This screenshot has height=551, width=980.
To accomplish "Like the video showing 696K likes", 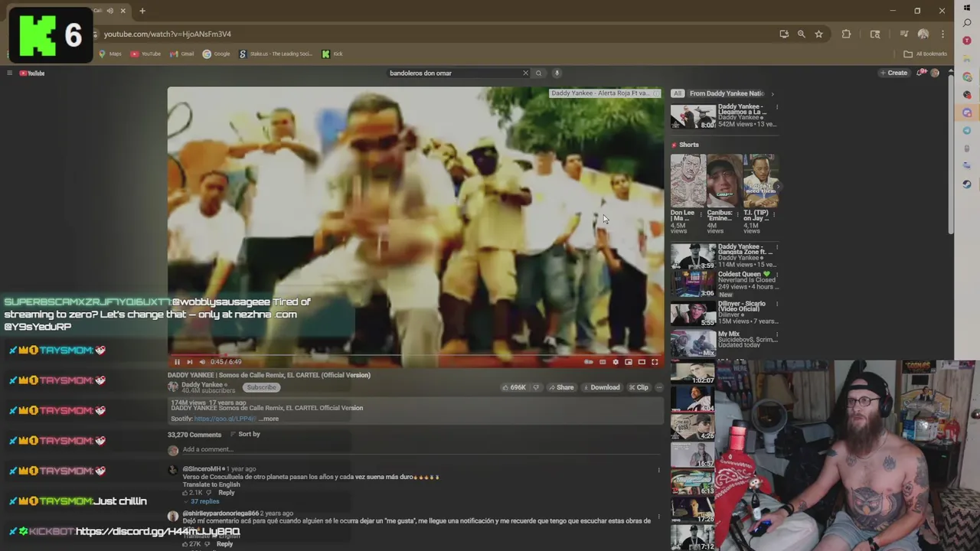I will tap(514, 387).
